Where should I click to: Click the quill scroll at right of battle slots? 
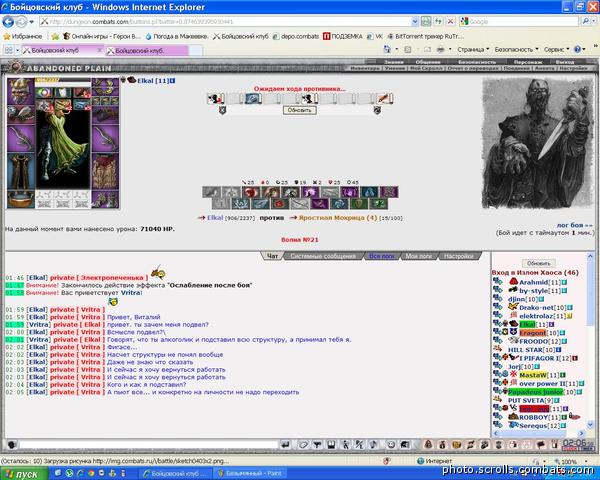pyautogui.click(x=384, y=98)
